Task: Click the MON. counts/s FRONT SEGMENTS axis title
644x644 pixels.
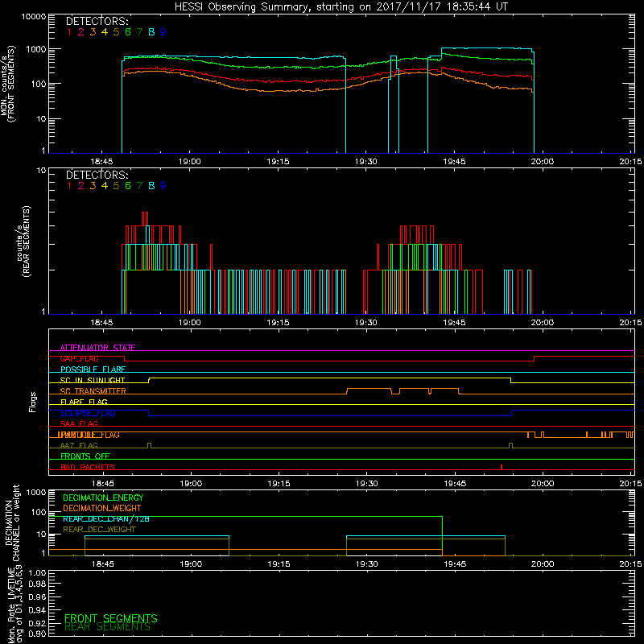Action: (x=7, y=84)
